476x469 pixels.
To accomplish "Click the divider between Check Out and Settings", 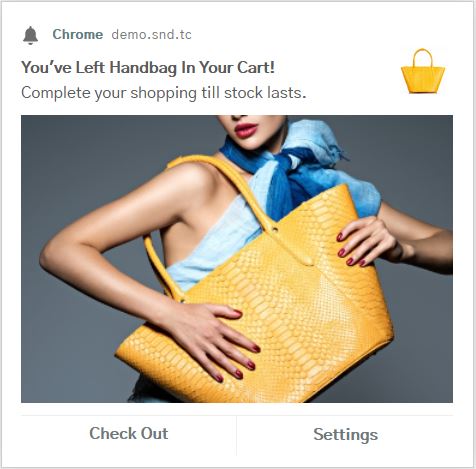I will coord(236,435).
